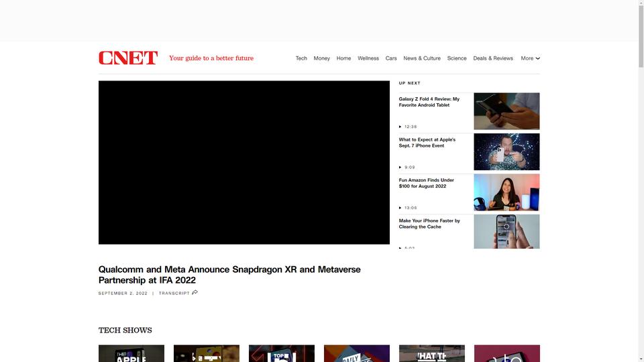Click the Transcript link
644x362 pixels.
click(174, 294)
